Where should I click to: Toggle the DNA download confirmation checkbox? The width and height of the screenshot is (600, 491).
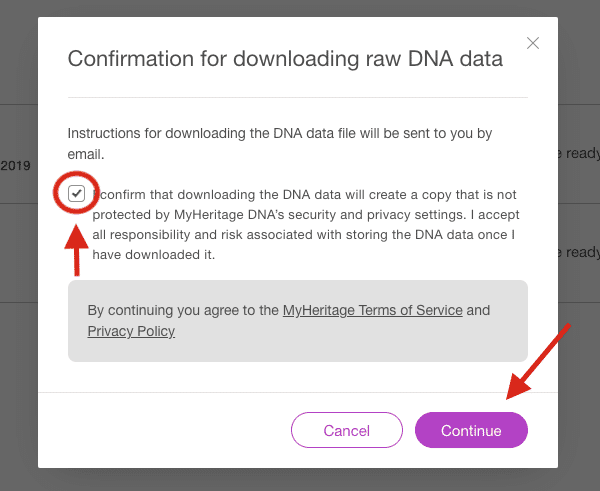pos(77,193)
